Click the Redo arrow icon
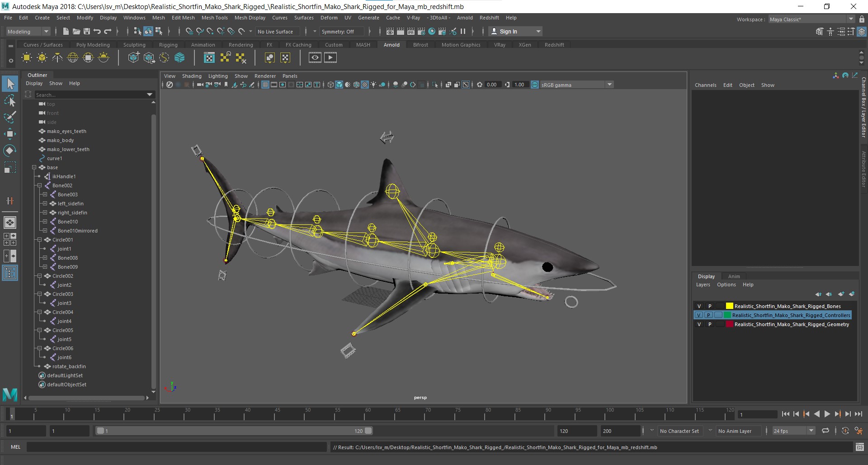 coord(108,31)
